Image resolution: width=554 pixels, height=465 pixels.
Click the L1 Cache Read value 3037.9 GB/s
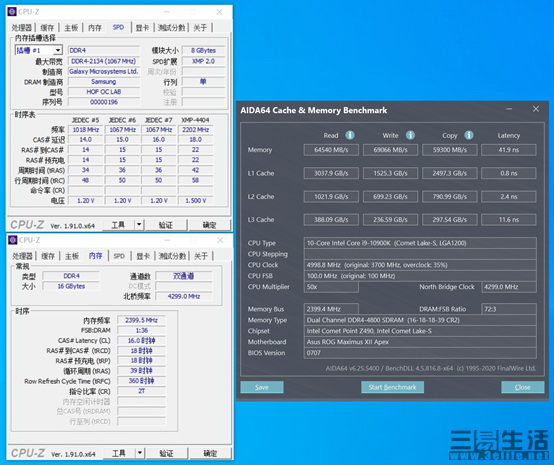tap(331, 173)
